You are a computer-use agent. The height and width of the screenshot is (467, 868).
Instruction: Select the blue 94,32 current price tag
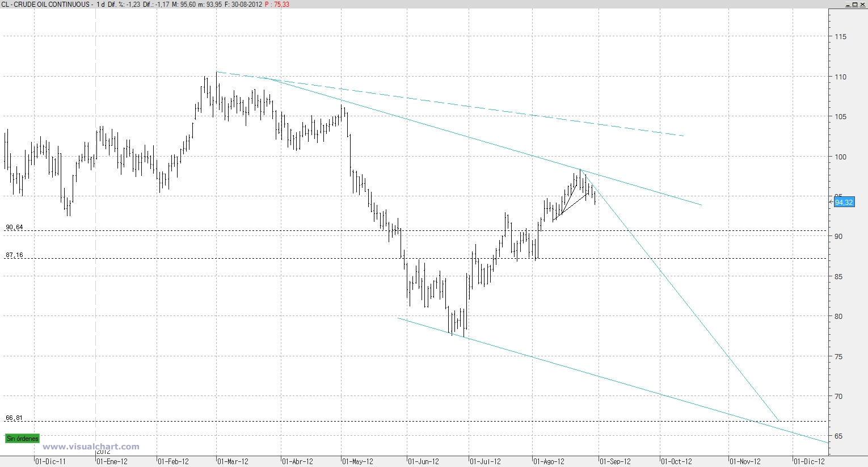pyautogui.click(x=844, y=203)
